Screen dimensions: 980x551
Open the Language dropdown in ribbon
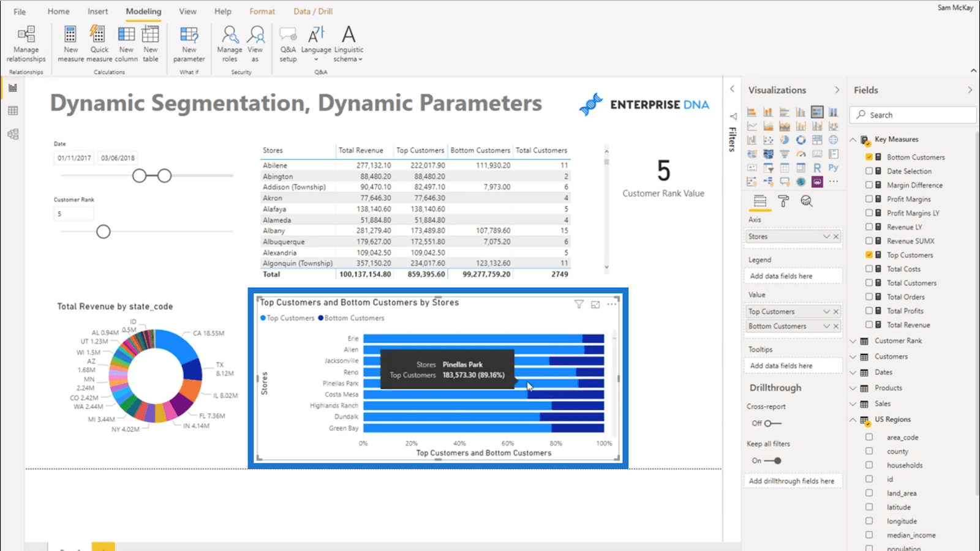[316, 43]
